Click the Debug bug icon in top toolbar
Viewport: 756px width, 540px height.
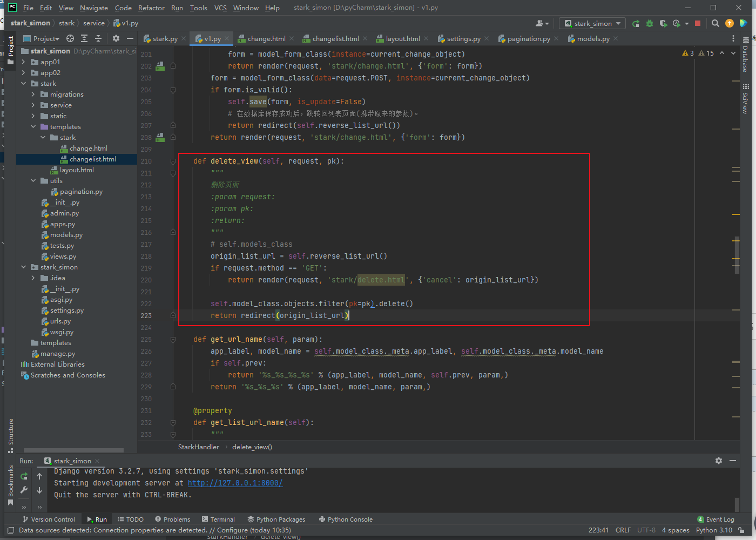pyautogui.click(x=650, y=23)
